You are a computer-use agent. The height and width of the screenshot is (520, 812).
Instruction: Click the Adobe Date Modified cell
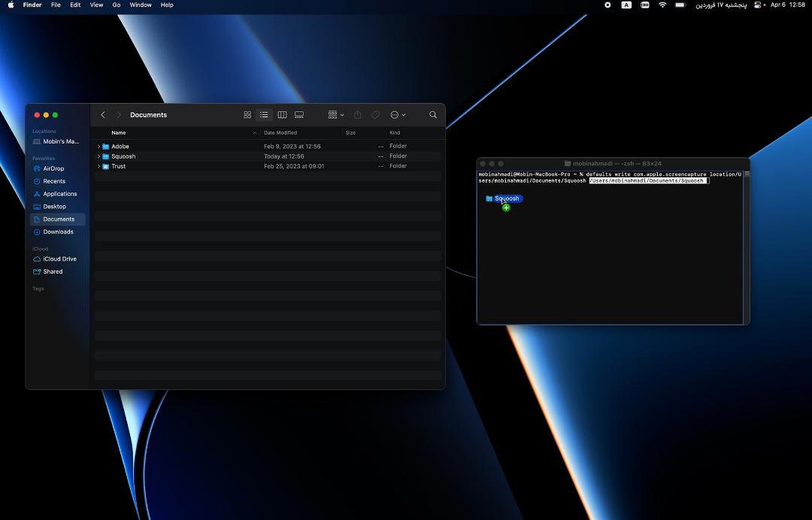292,147
